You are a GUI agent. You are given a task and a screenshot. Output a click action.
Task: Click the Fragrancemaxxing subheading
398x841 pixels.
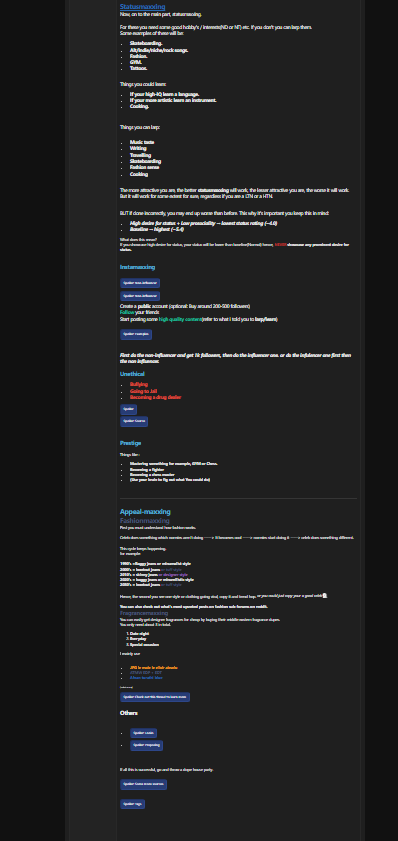[144, 613]
